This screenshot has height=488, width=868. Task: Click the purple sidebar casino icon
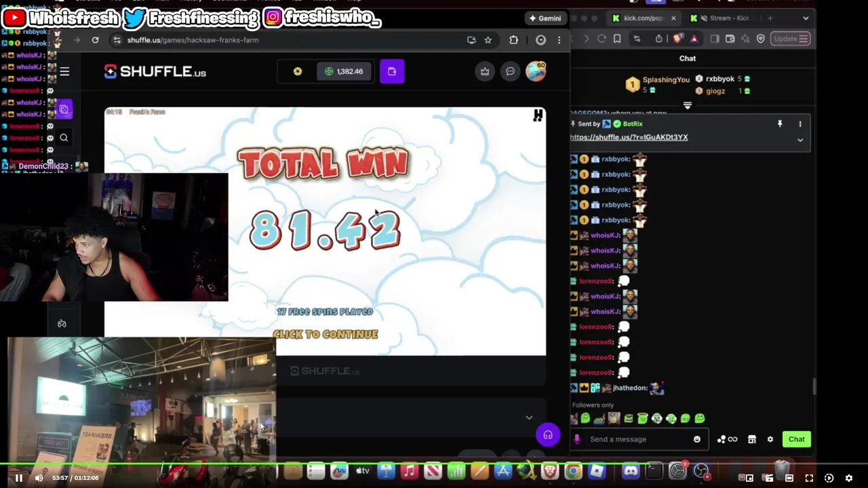point(64,109)
